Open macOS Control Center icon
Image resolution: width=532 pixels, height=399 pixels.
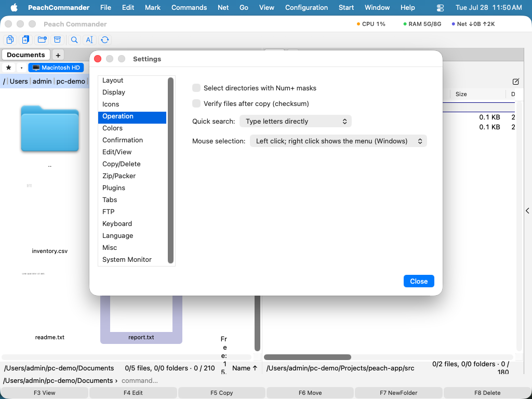(x=440, y=7)
